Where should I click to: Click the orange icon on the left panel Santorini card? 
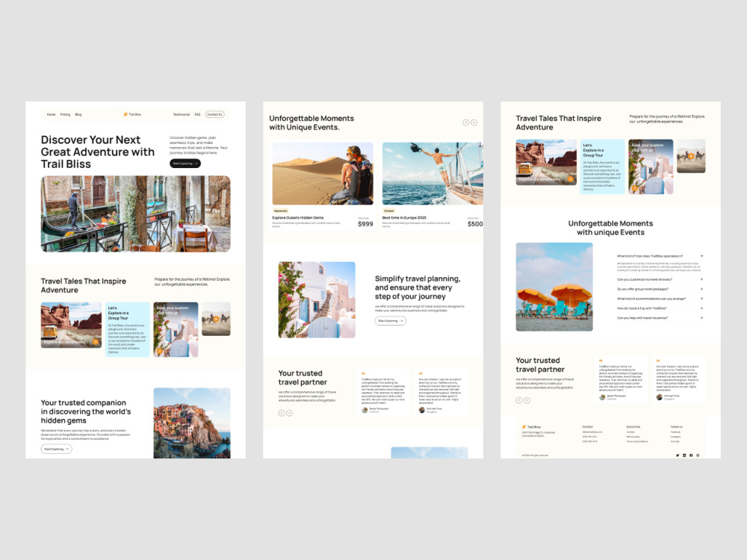coord(160,352)
